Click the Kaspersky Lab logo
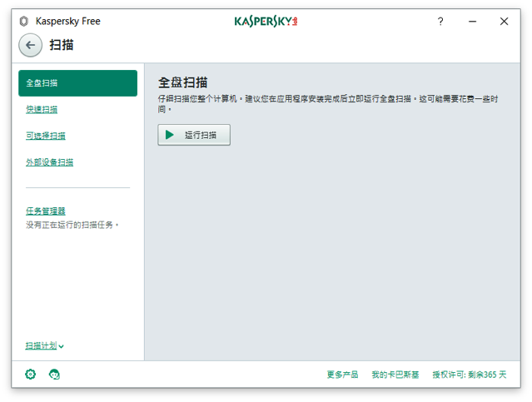 click(266, 22)
